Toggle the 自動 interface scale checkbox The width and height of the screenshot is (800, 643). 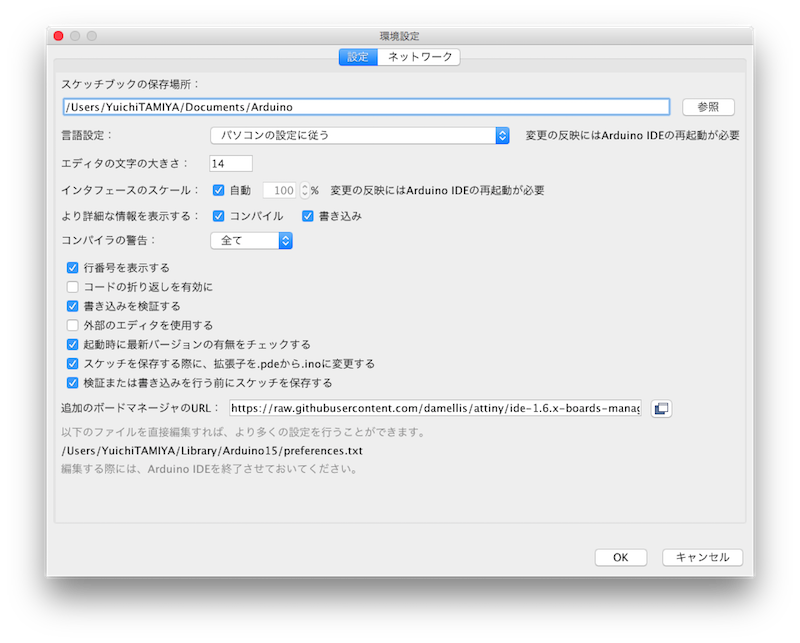coord(218,190)
